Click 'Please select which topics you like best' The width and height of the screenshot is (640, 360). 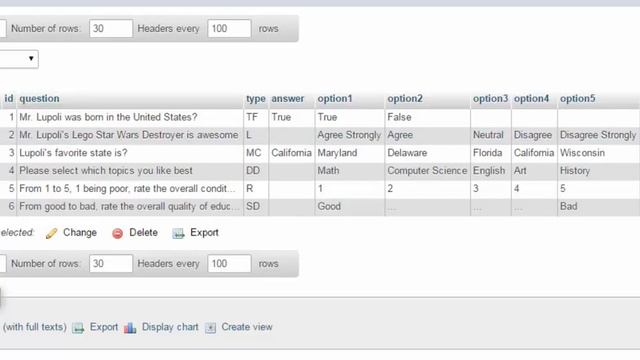[x=106, y=171]
